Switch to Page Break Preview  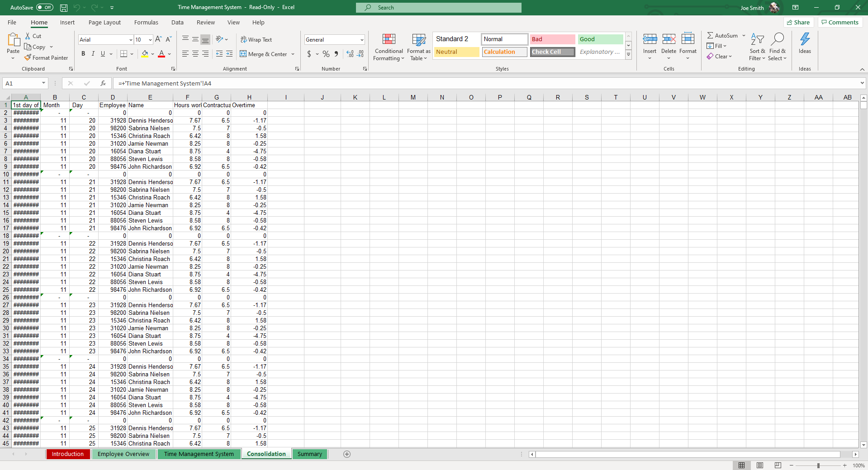778,465
